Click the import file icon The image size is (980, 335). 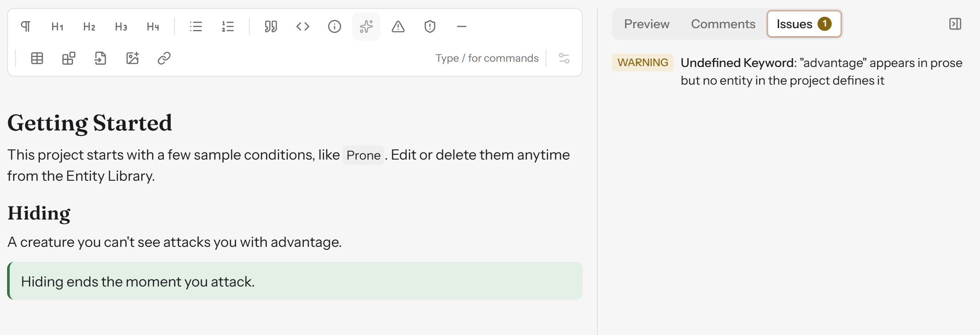101,58
